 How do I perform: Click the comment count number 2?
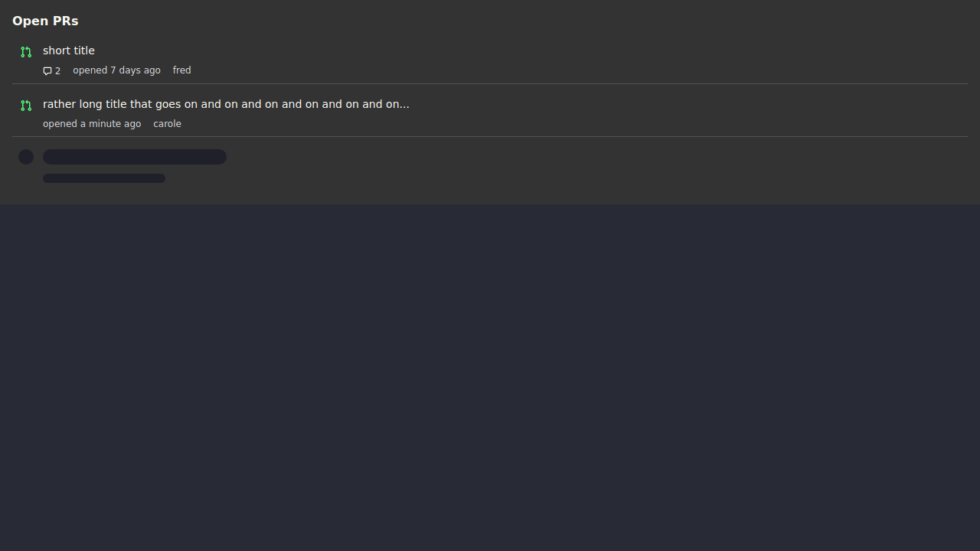click(57, 71)
